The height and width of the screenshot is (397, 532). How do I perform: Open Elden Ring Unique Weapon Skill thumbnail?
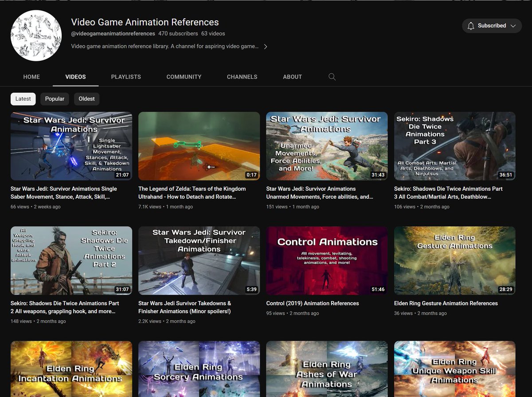[x=455, y=369]
